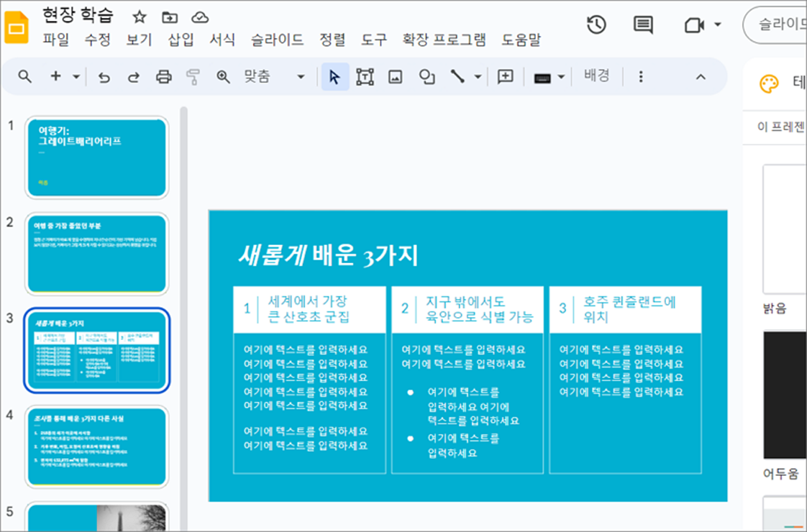The width and height of the screenshot is (807, 532).
Task: Open the Google Slides home icon
Action: click(x=16, y=27)
